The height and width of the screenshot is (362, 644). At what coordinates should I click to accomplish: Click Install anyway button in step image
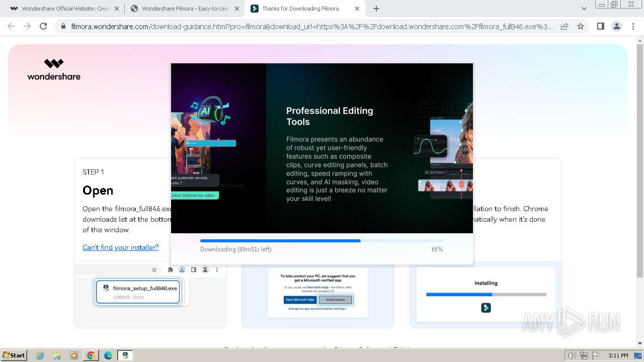click(336, 300)
